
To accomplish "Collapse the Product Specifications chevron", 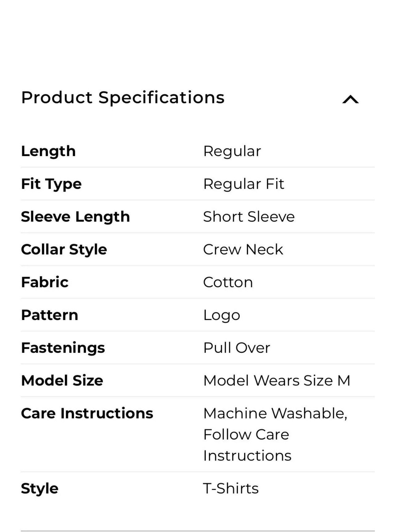I will (x=350, y=99).
